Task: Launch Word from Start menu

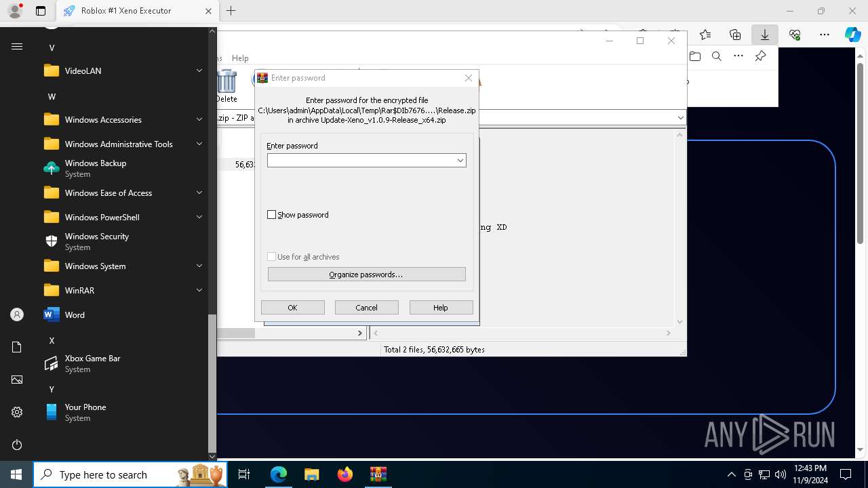Action: [123, 314]
